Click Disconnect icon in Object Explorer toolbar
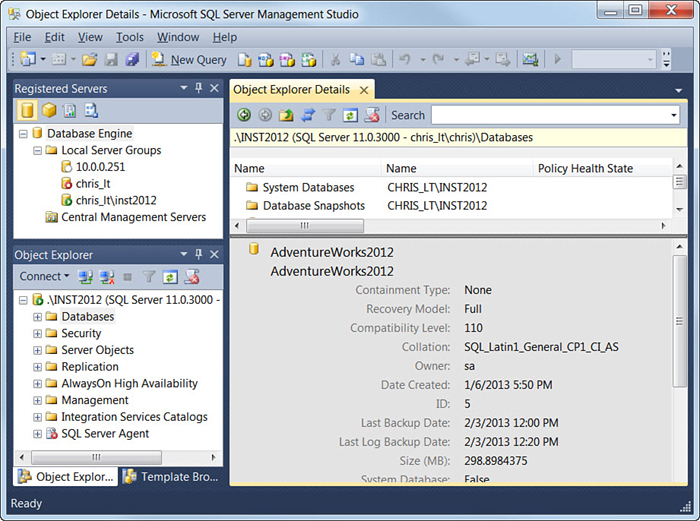This screenshot has width=700, height=521. click(x=107, y=276)
